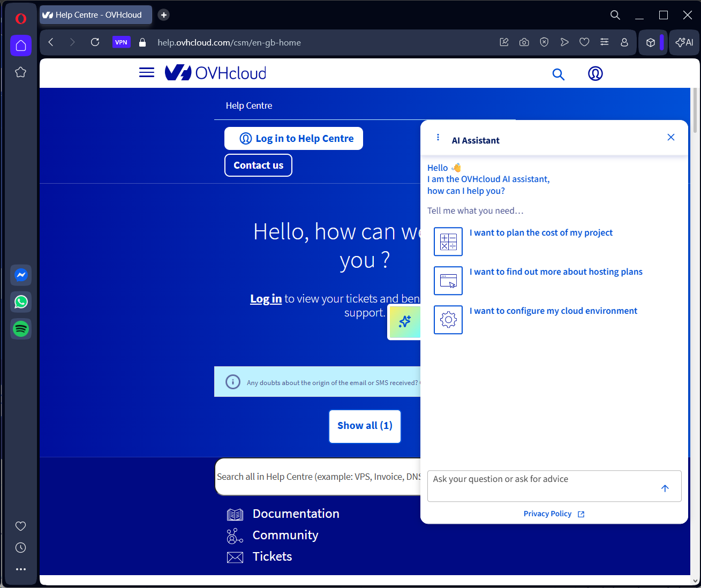Open the OVHcloud hamburger menu

click(x=146, y=73)
